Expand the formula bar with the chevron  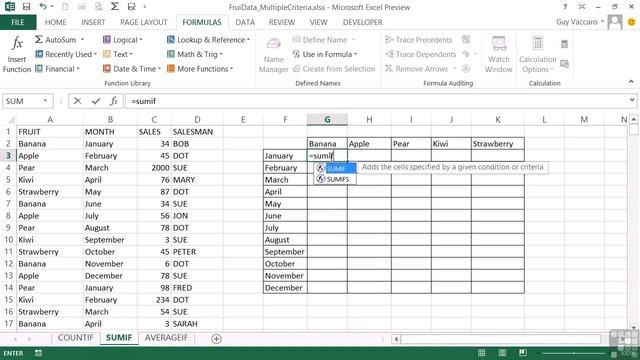point(632,100)
